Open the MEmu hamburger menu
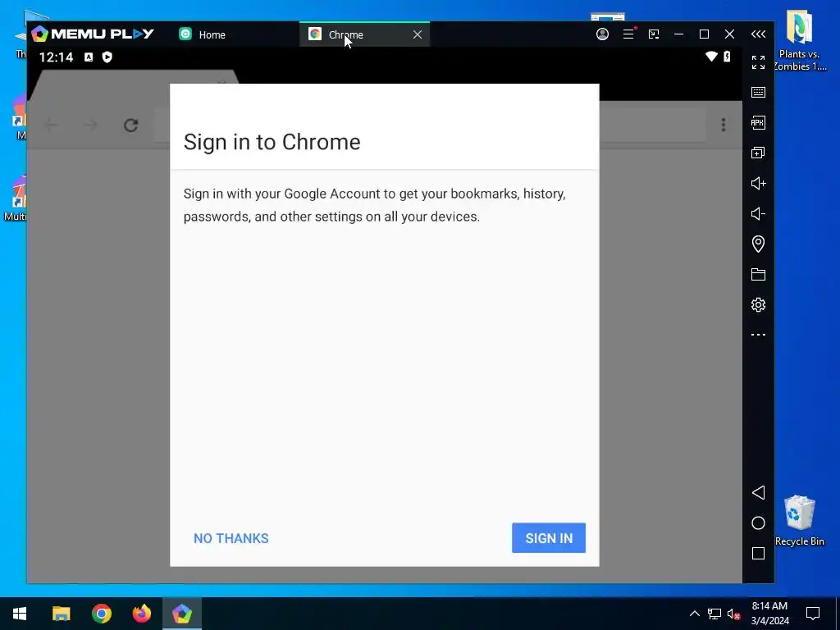Screen dimensions: 840x630 click(628, 34)
